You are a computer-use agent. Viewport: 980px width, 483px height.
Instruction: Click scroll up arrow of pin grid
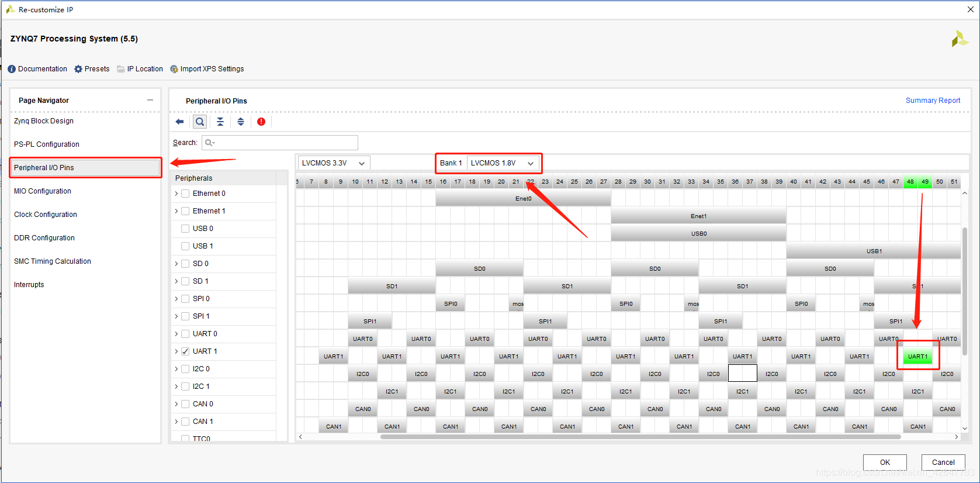[x=965, y=193]
